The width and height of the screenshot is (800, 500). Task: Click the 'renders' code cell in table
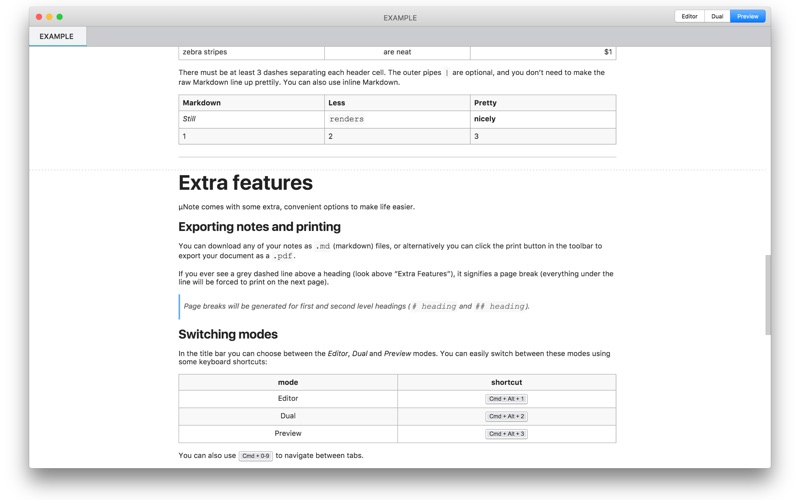pyautogui.click(x=346, y=119)
